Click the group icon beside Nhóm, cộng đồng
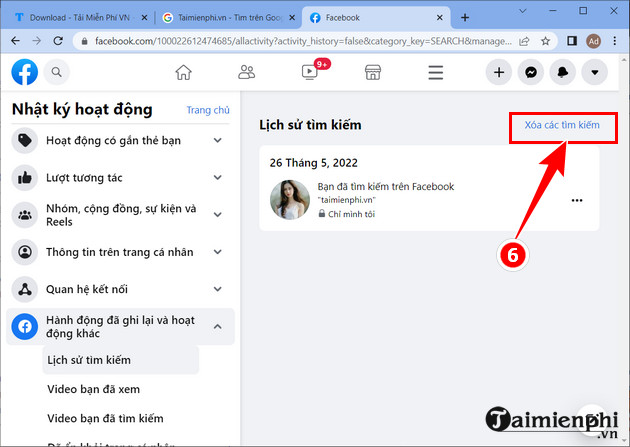Image resolution: width=630 pixels, height=447 pixels. coord(25,215)
